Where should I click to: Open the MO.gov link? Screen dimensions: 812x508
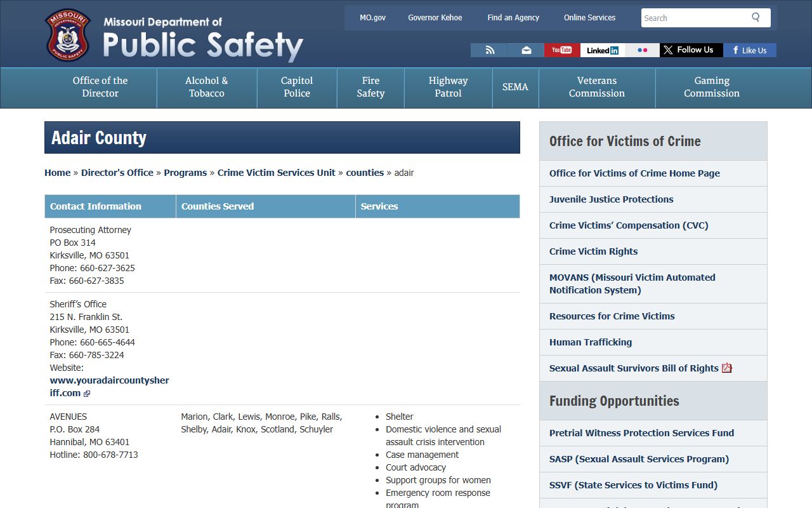[372, 18]
